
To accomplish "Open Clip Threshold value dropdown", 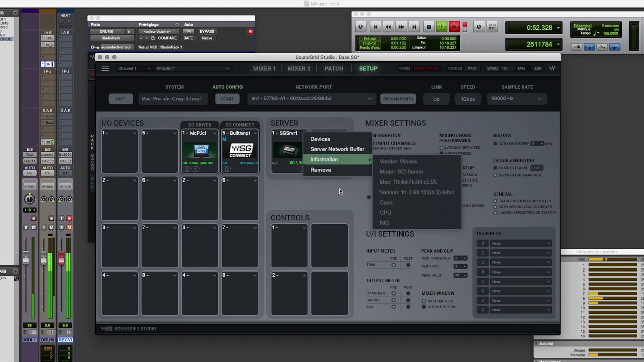I will 460,258.
